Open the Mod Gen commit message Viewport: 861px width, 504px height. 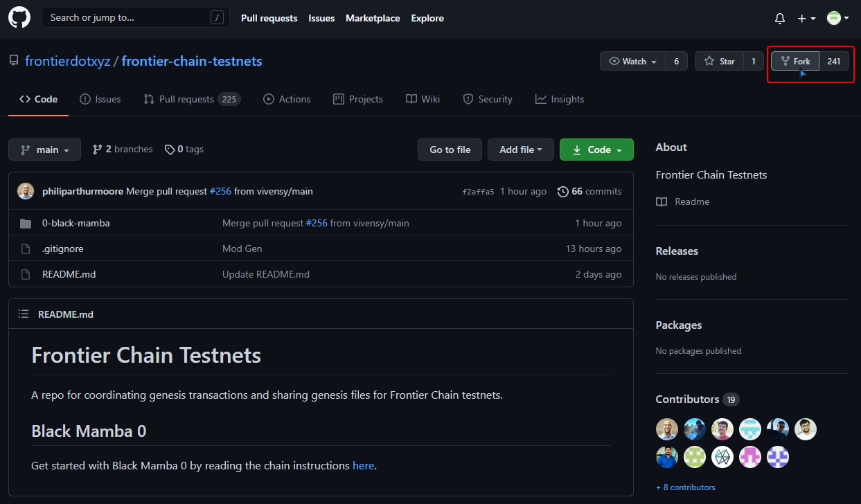click(x=242, y=249)
